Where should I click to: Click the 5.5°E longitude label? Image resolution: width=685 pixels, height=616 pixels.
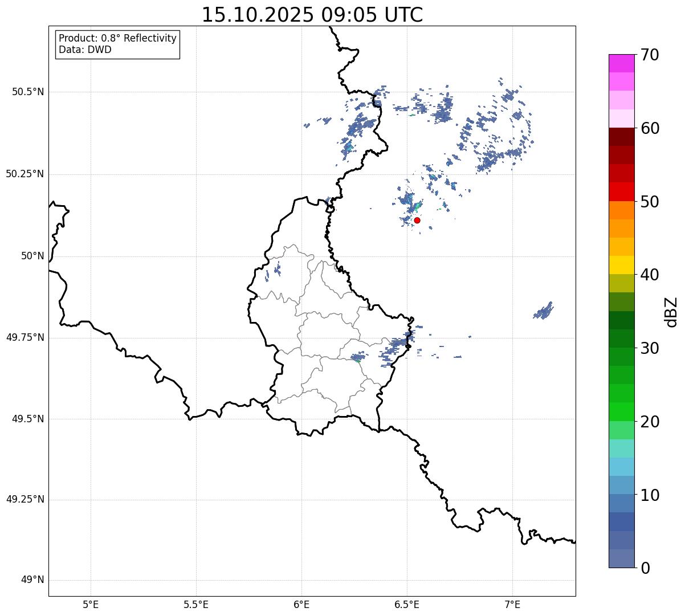click(196, 604)
